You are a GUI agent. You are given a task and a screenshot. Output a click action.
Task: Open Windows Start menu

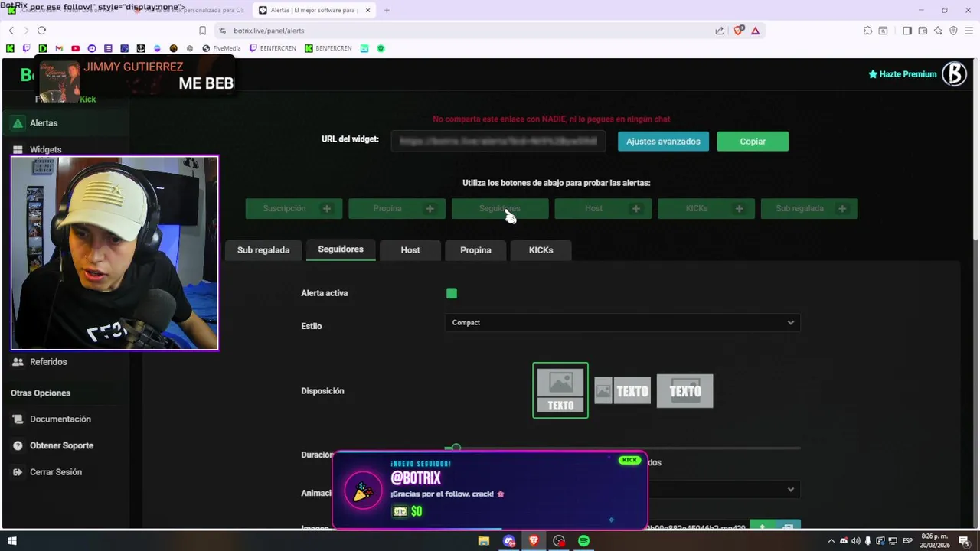[x=12, y=541]
